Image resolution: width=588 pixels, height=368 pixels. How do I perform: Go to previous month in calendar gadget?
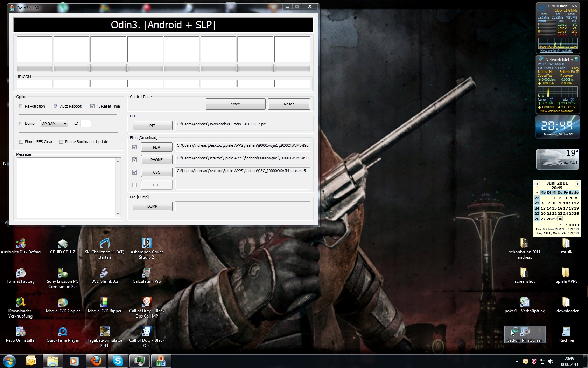[x=537, y=184]
